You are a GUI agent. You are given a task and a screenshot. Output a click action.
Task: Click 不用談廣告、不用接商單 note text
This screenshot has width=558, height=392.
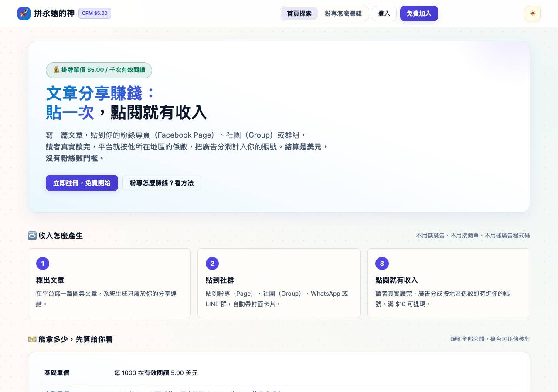[473, 236]
